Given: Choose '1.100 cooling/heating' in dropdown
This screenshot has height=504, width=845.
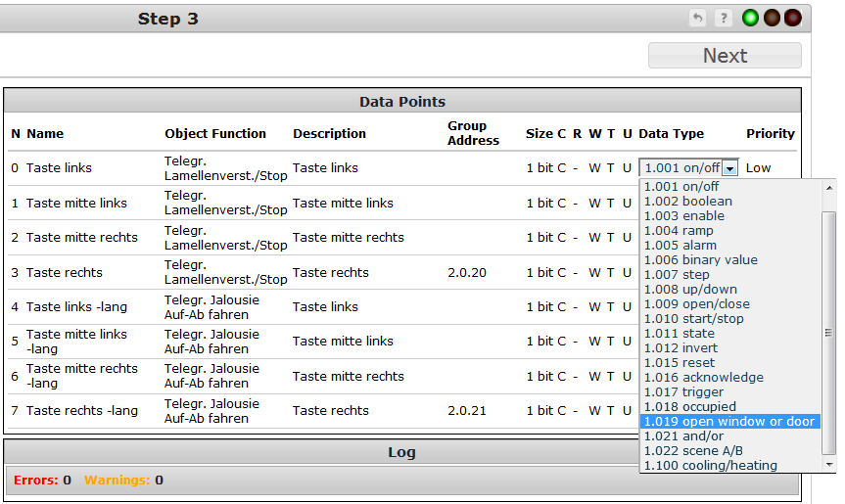Looking at the screenshot, I should pyautogui.click(x=710, y=466).
